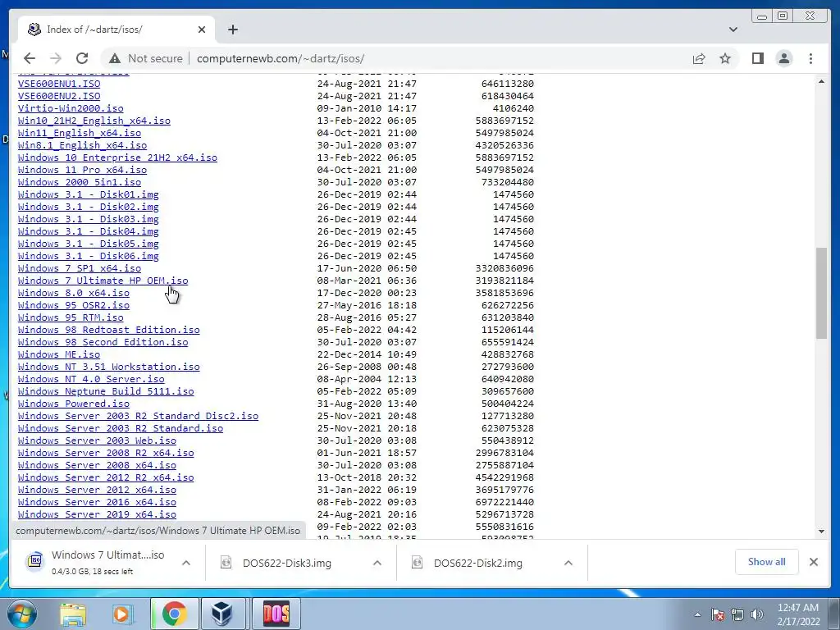840x630 pixels.
Task: Download Windows 8.0 x64.iso
Action: point(73,293)
